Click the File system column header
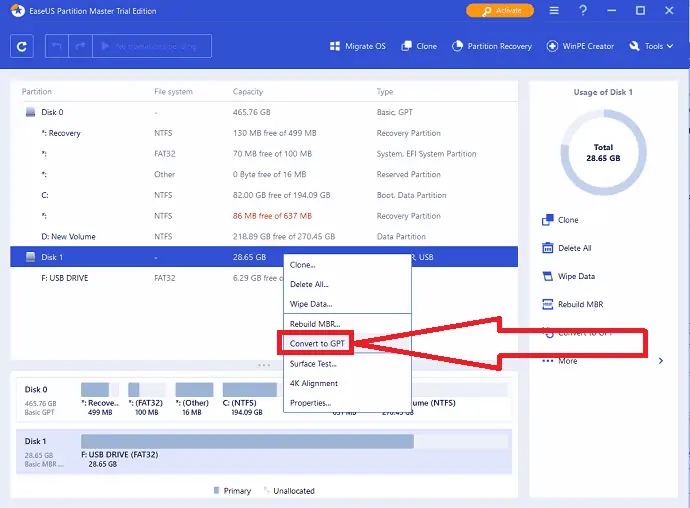The width and height of the screenshot is (690, 508). point(173,92)
